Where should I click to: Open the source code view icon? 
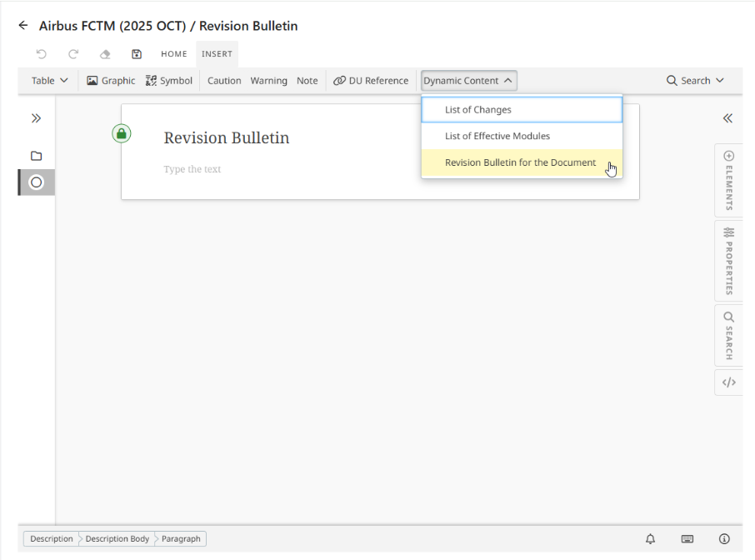click(728, 382)
